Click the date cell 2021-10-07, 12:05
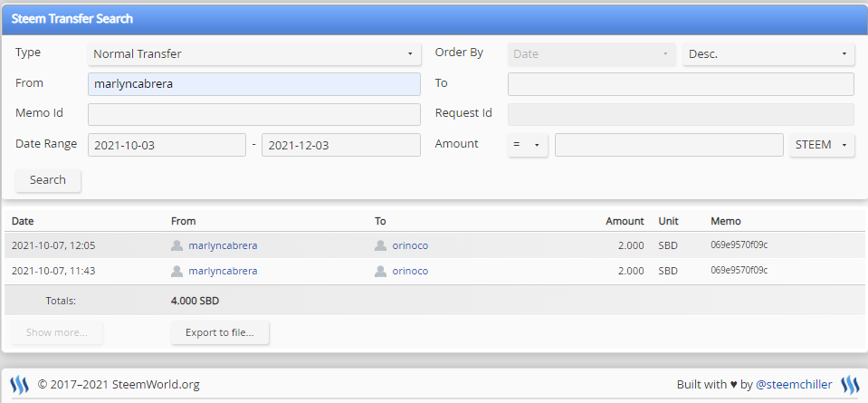The image size is (868, 403). click(x=53, y=245)
